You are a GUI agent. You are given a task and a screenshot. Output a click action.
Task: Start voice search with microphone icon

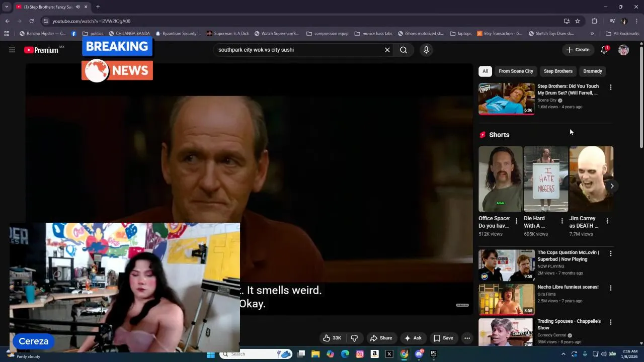[x=426, y=50]
